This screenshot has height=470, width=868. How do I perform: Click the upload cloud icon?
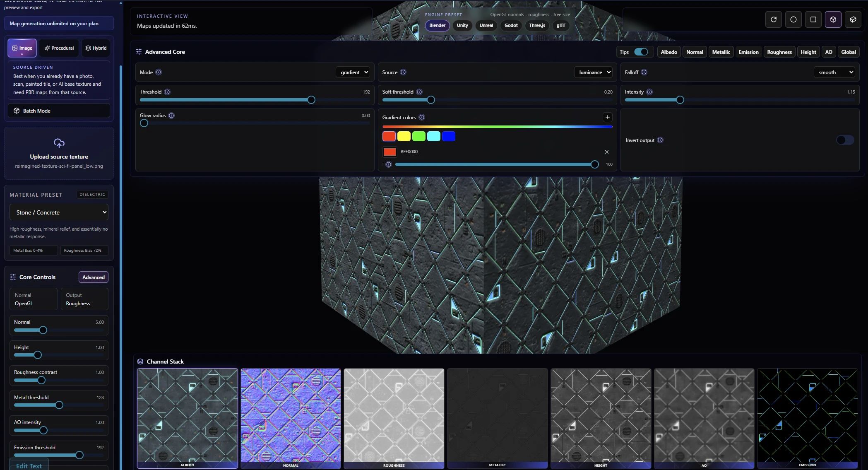[x=59, y=143]
